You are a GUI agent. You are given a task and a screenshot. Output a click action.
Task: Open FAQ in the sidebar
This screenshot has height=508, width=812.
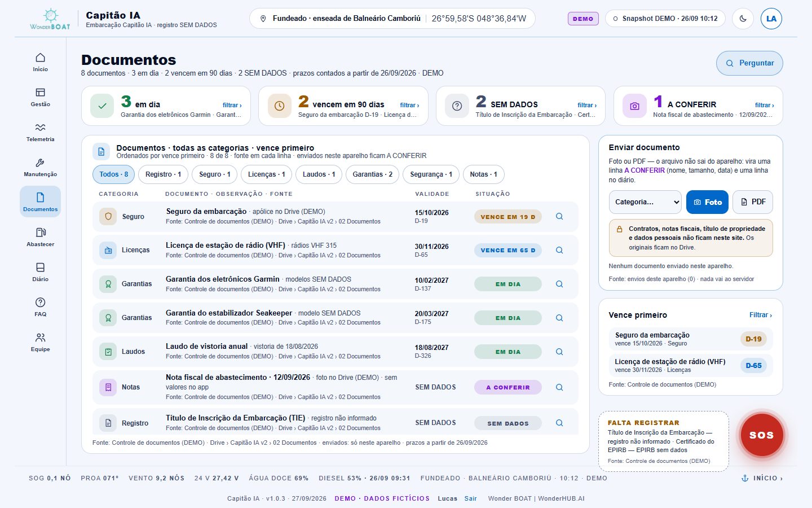pos(40,307)
